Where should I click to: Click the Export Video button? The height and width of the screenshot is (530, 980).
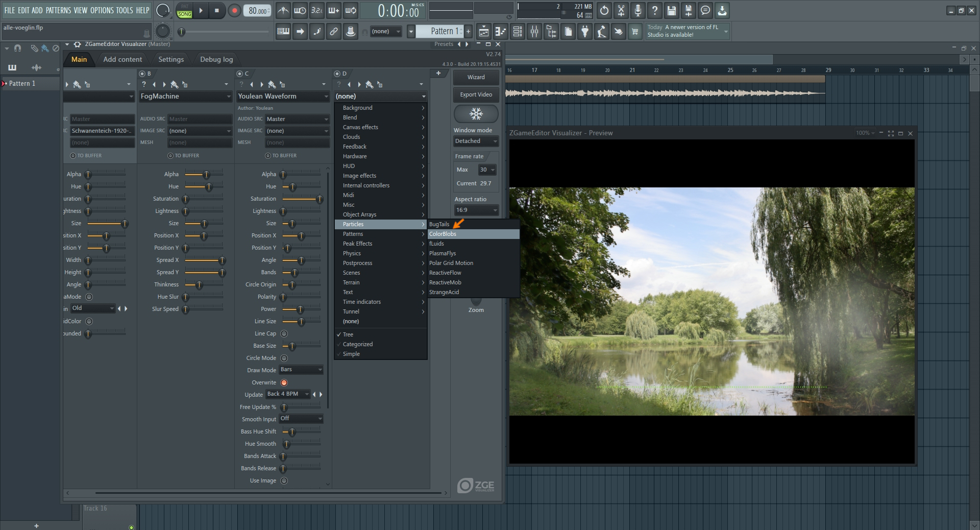coord(476,94)
